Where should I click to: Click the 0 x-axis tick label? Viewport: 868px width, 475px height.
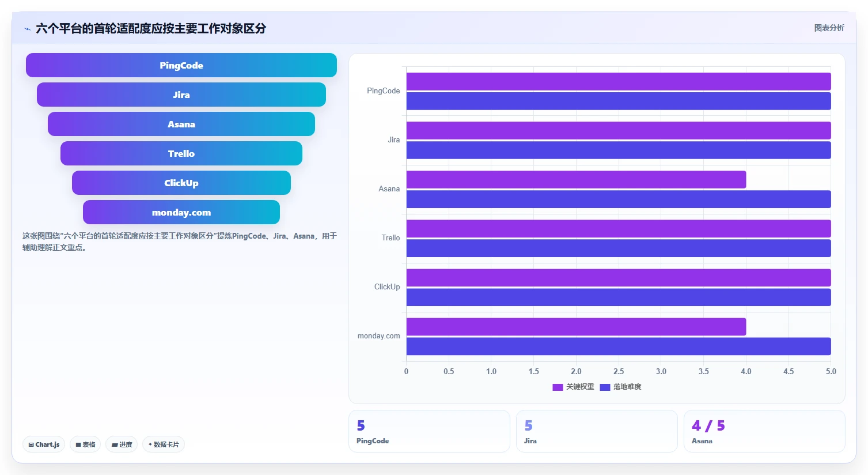click(406, 371)
